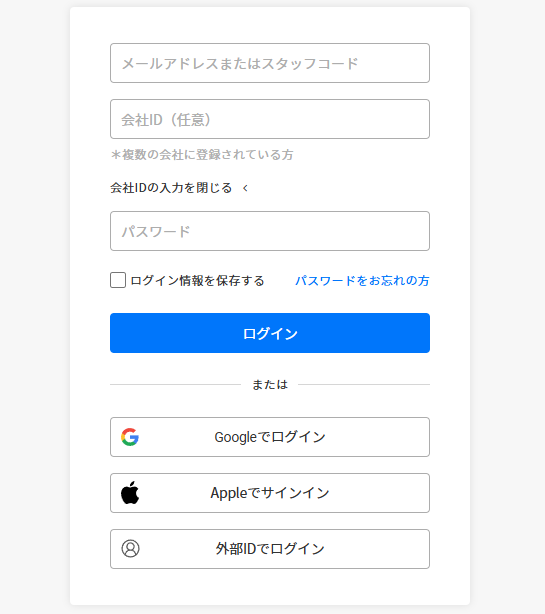The image size is (545, 614).
Task: Focus the メールアドレスまたはスタッフコード field
Action: (270, 63)
